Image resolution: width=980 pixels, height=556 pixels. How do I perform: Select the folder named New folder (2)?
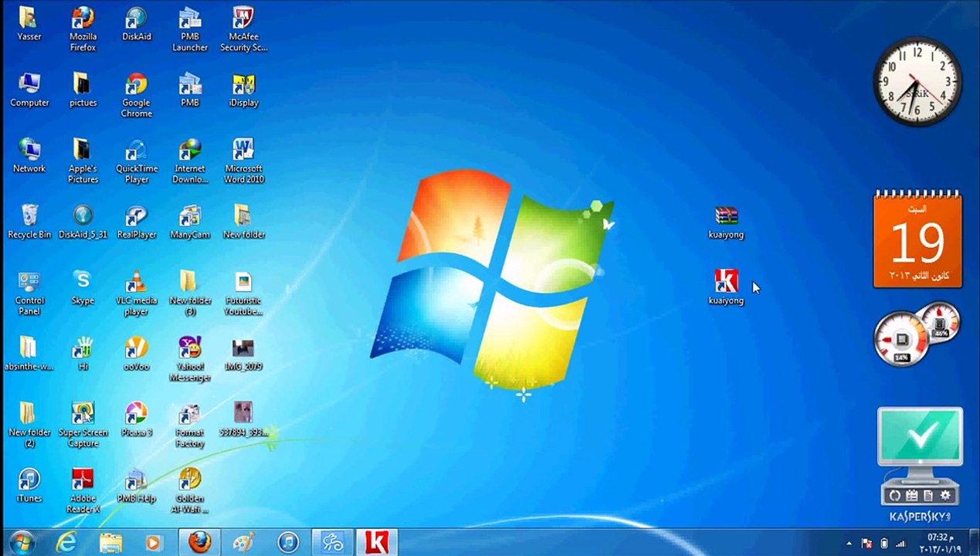(x=29, y=425)
